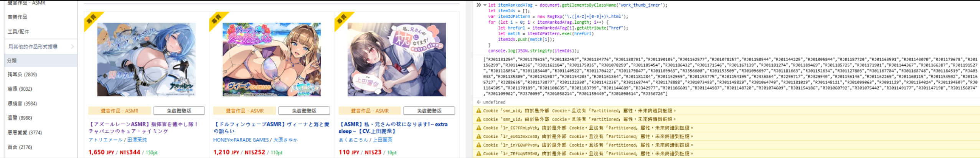Select 工具/配件 in the sidebar
This screenshot has width=980, height=158.
coord(18,32)
